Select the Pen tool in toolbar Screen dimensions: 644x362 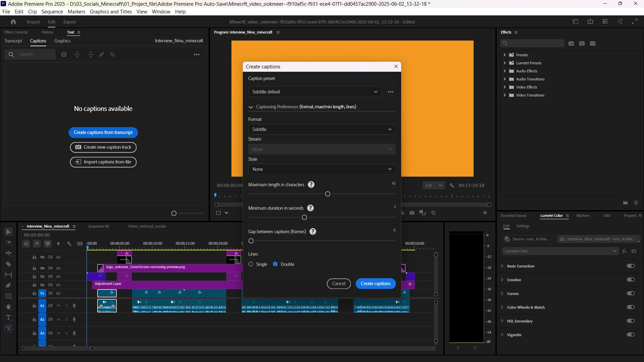[x=8, y=286]
